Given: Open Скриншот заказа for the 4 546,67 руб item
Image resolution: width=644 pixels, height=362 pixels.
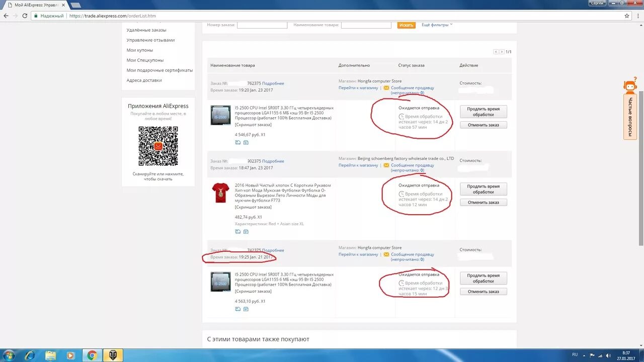Looking at the screenshot, I should pyautogui.click(x=253, y=125).
